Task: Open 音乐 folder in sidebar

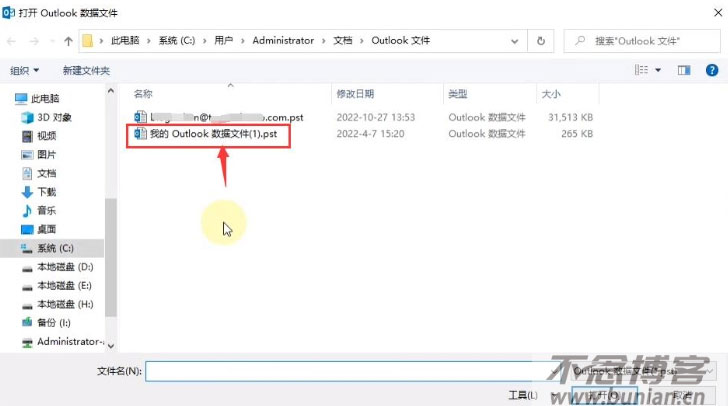Action: 46,210
